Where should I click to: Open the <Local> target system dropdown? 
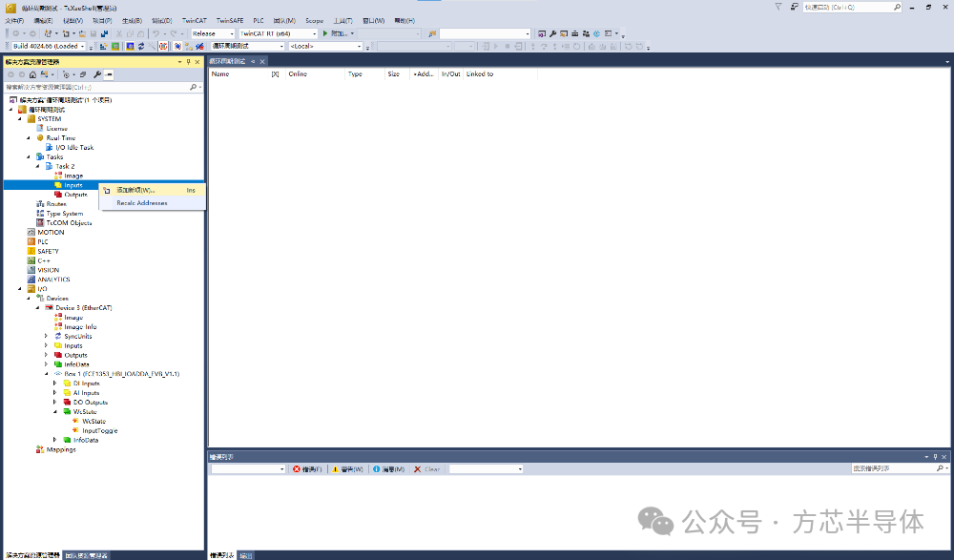(325, 46)
